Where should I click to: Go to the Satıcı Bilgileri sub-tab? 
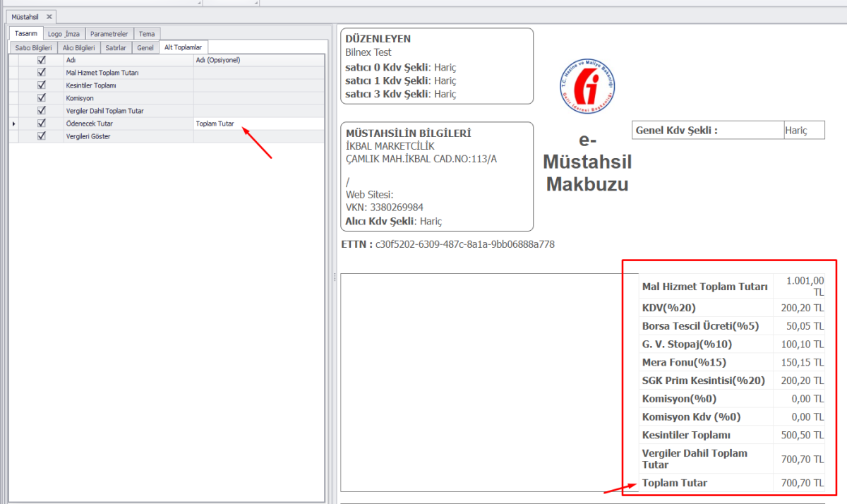pos(32,47)
